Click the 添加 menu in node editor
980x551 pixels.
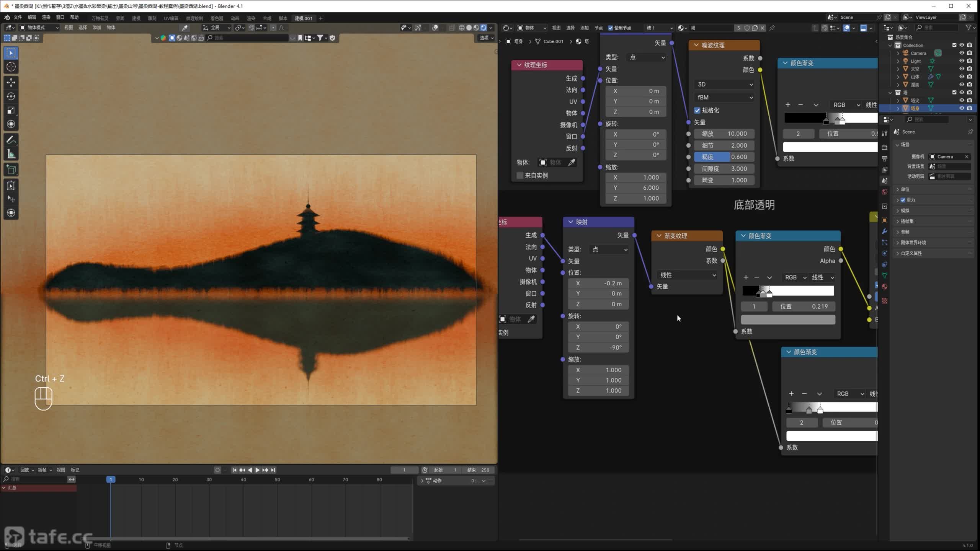[584, 28]
